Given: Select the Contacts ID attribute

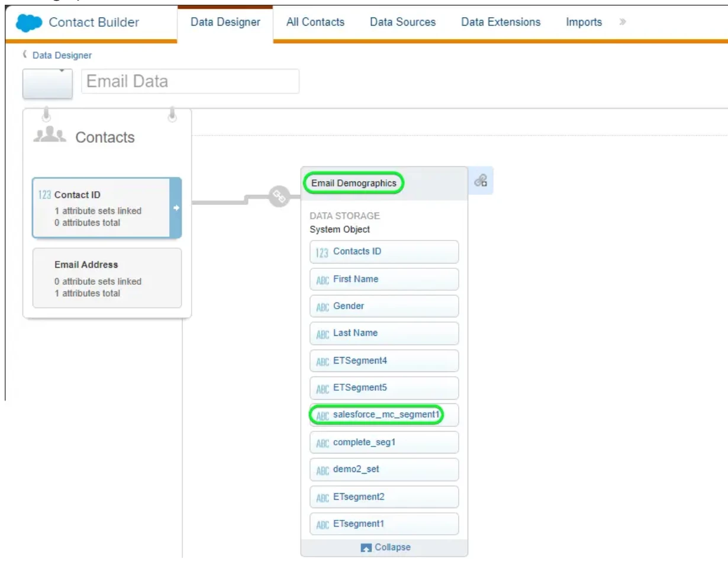Looking at the screenshot, I should [384, 252].
